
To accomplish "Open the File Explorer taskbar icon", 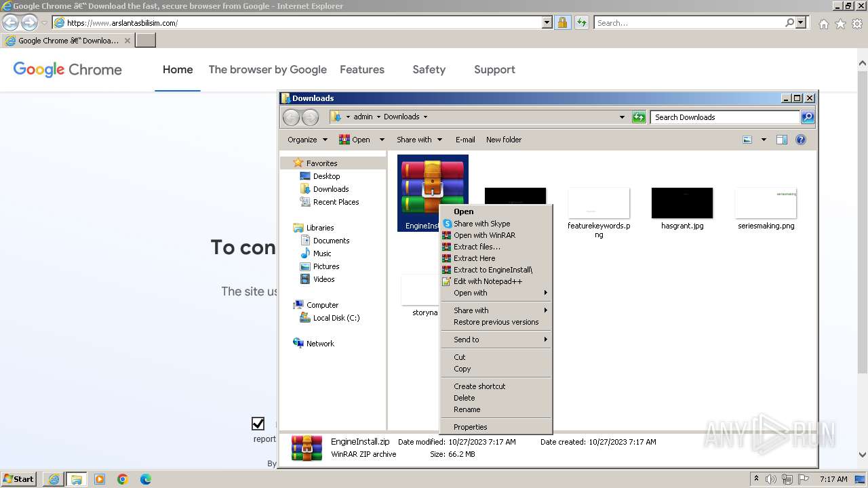I will 77,479.
